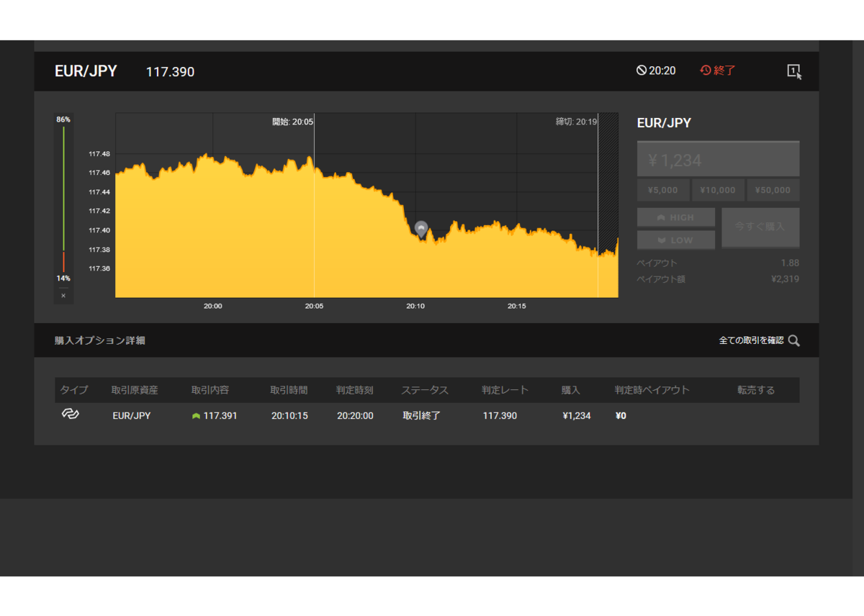The width and height of the screenshot is (864, 616).
Task: Click the 取引原資産 column header
Action: click(x=135, y=390)
